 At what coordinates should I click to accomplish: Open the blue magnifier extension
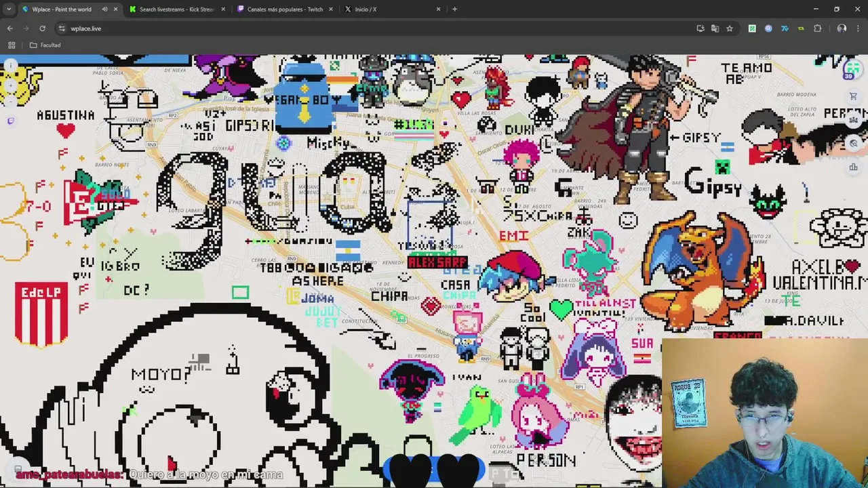[768, 28]
